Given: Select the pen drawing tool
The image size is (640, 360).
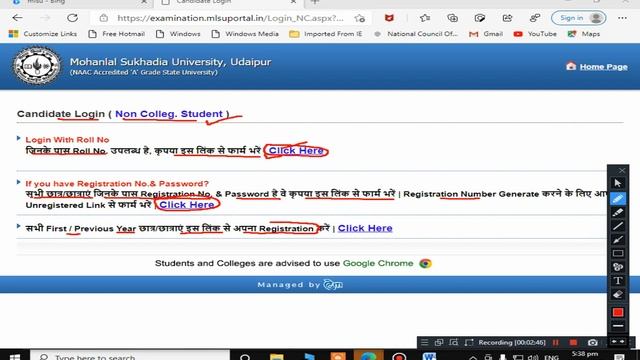Looking at the screenshot, I should (x=618, y=198).
